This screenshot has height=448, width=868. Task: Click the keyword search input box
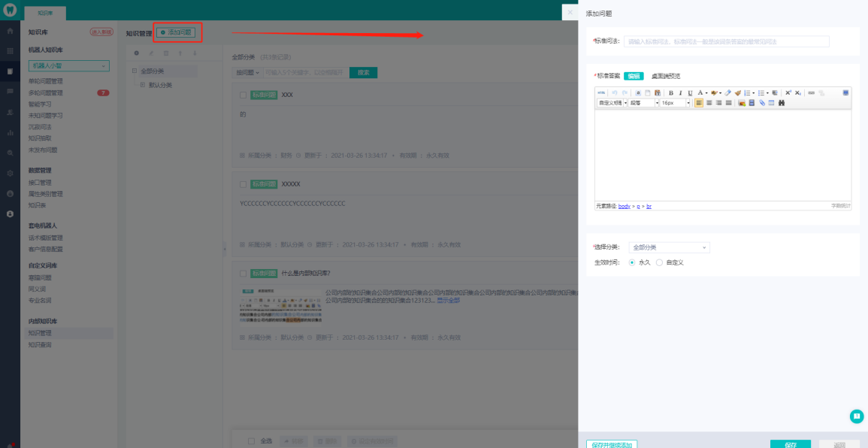[306, 73]
